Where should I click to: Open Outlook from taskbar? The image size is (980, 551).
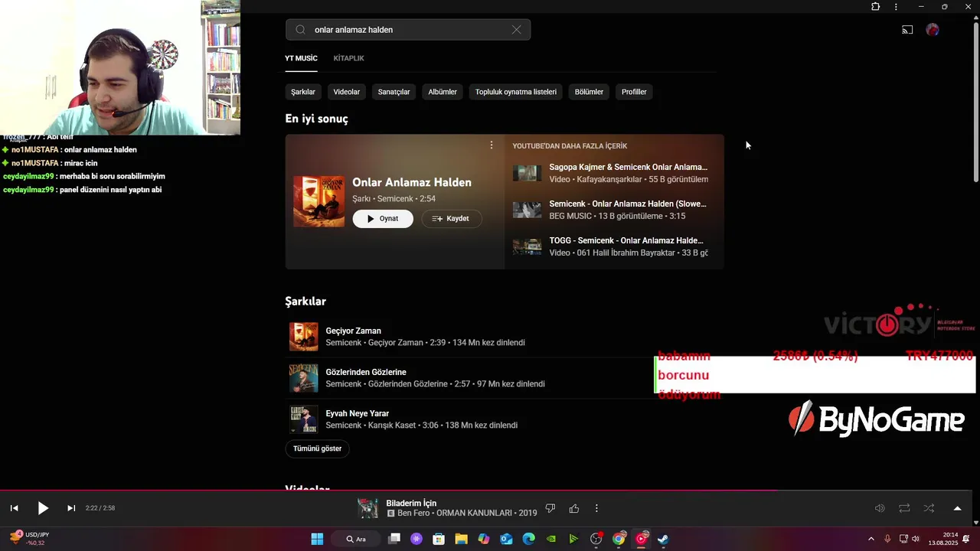[506, 539]
